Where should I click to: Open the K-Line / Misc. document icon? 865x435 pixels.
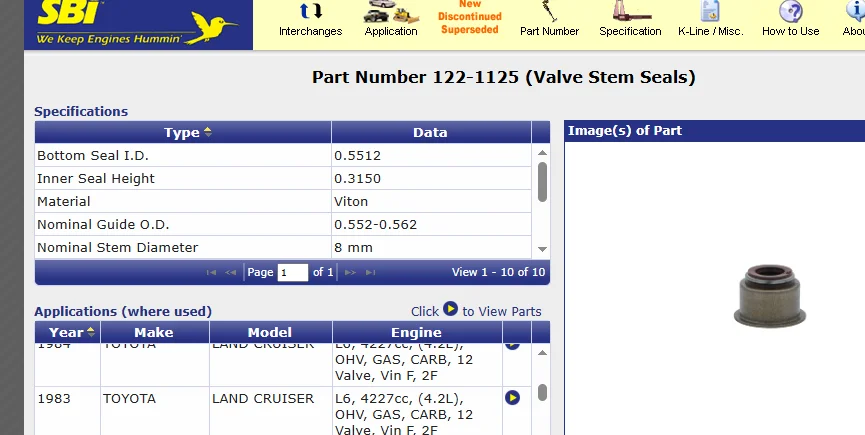click(x=711, y=11)
